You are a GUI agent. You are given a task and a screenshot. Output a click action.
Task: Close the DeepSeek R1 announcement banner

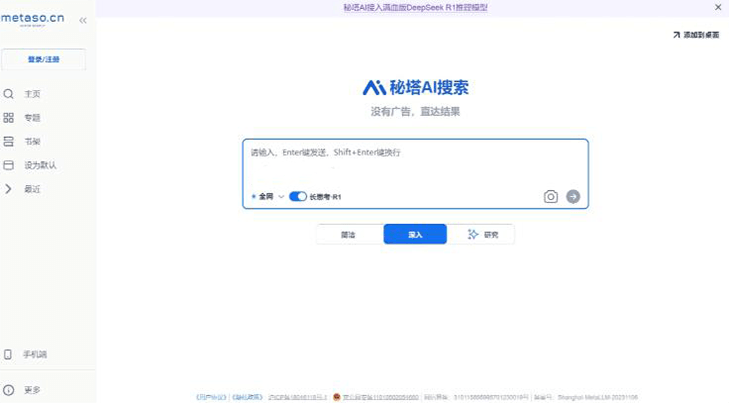[x=718, y=7]
